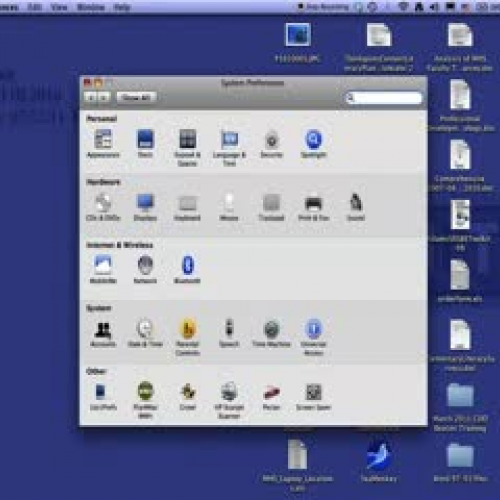Open Time Machine preferences

(x=271, y=333)
